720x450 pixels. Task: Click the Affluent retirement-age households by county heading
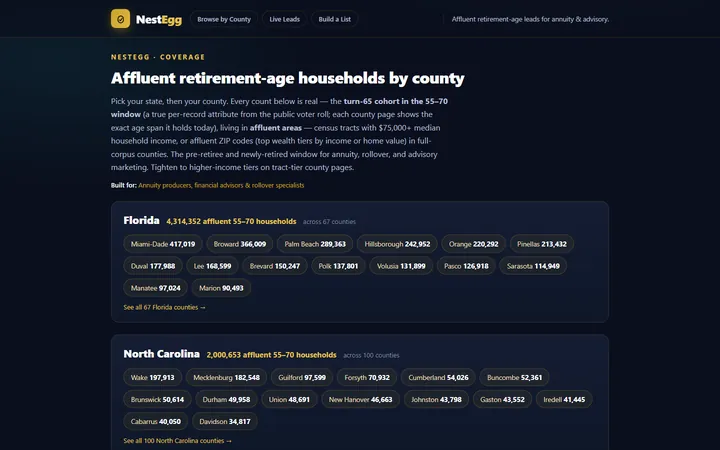click(x=288, y=78)
